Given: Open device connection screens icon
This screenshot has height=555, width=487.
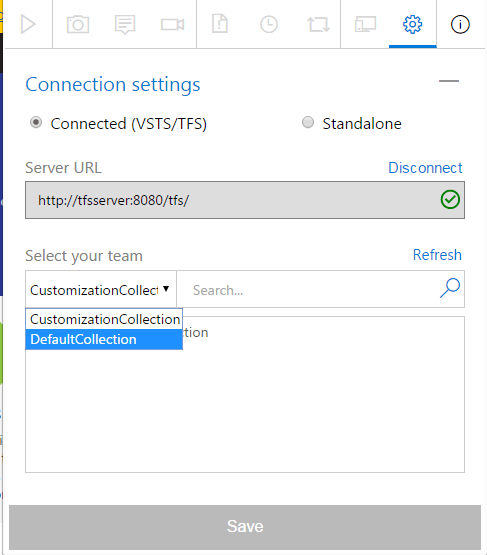Looking at the screenshot, I should click(365, 24).
